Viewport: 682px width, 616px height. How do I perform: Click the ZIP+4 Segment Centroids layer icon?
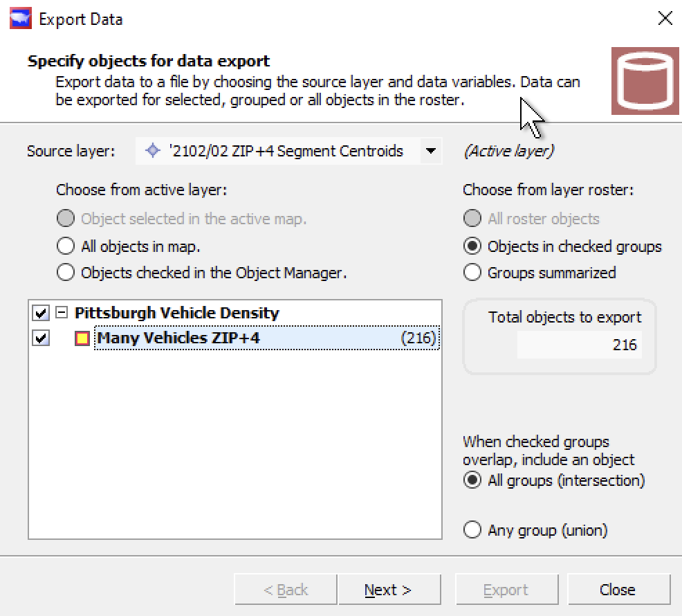point(151,151)
